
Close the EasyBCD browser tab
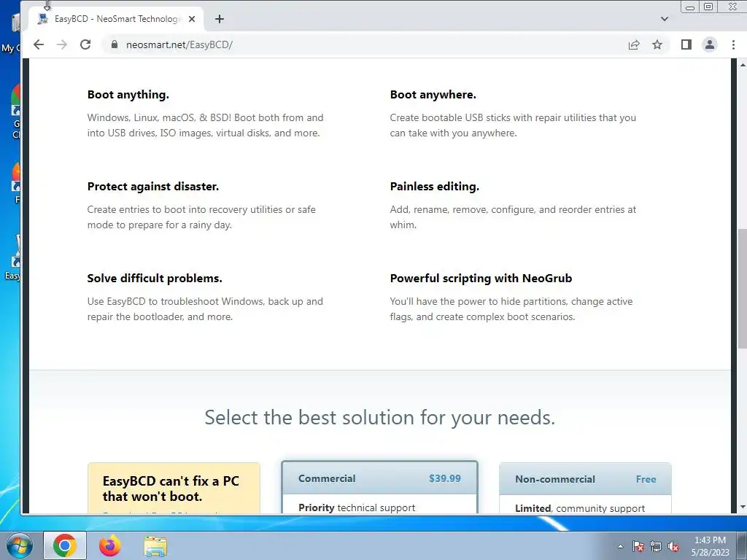(192, 19)
